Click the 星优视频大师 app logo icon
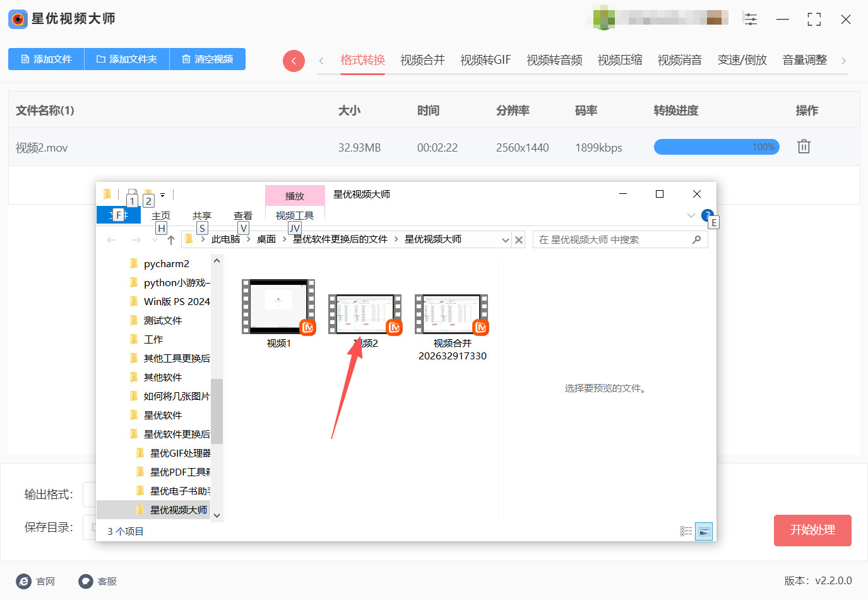The height and width of the screenshot is (600, 868). click(18, 19)
